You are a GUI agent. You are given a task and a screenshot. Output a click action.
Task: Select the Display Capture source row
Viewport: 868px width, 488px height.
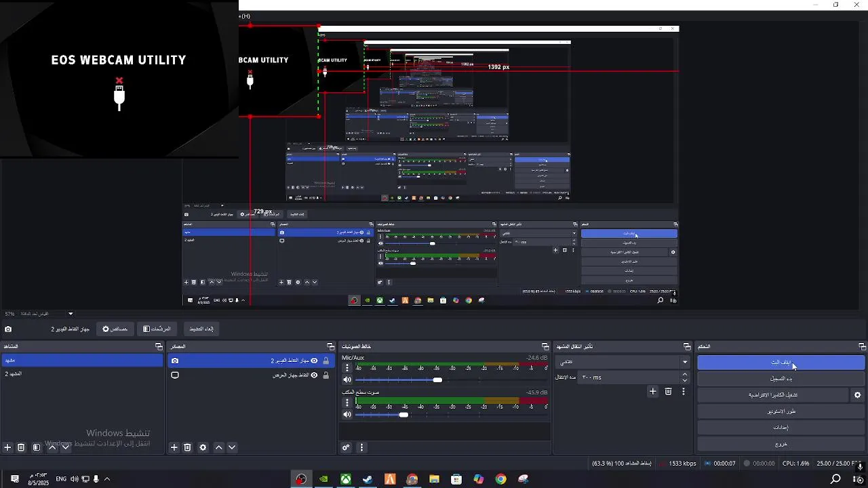[x=251, y=375]
